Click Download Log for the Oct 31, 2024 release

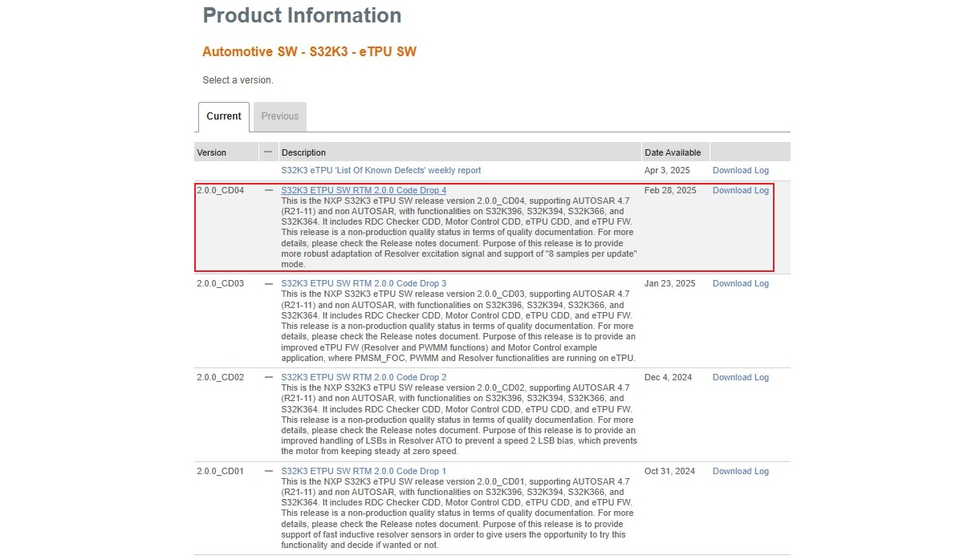pos(740,472)
